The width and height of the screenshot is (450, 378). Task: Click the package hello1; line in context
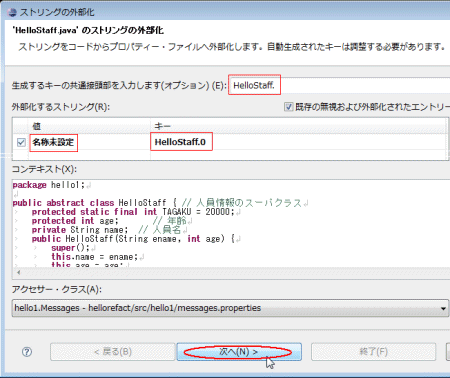pyautogui.click(x=51, y=185)
